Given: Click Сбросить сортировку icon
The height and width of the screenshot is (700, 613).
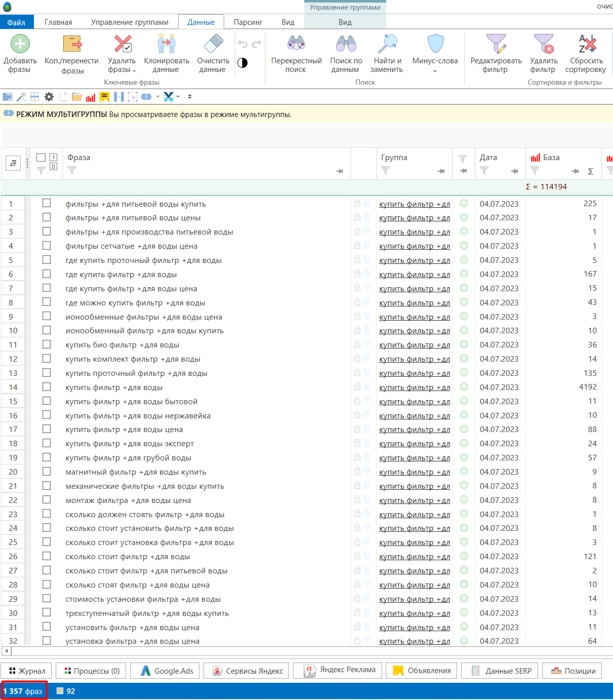Looking at the screenshot, I should click(x=586, y=45).
